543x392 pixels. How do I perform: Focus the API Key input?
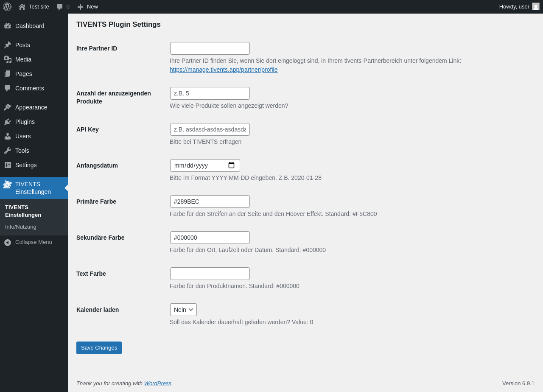pos(210,129)
